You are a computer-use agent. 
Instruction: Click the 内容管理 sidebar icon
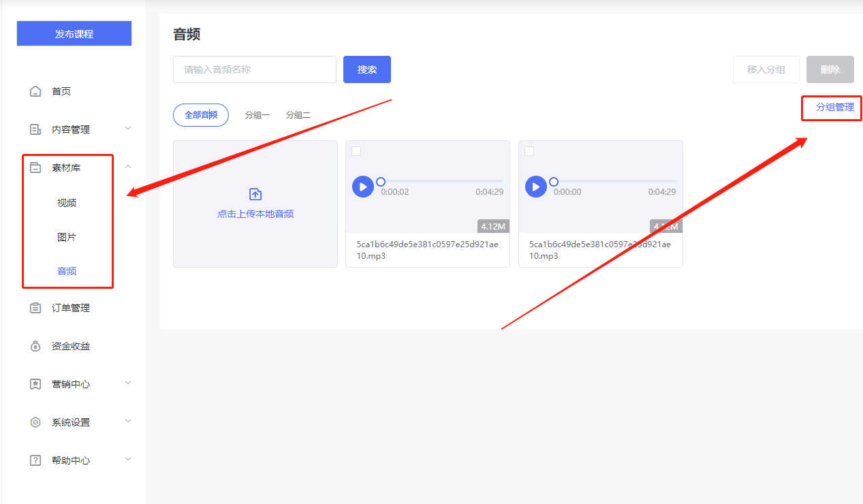tap(35, 129)
